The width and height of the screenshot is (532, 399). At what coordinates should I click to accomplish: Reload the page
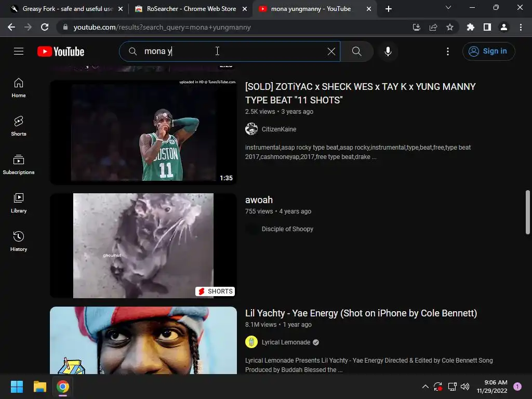pyautogui.click(x=45, y=27)
